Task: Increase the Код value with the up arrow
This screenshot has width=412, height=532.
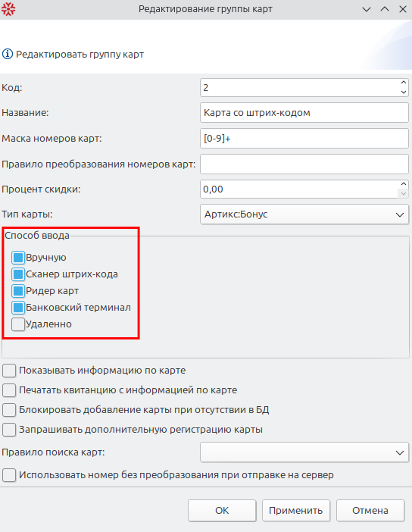Action: (403, 83)
